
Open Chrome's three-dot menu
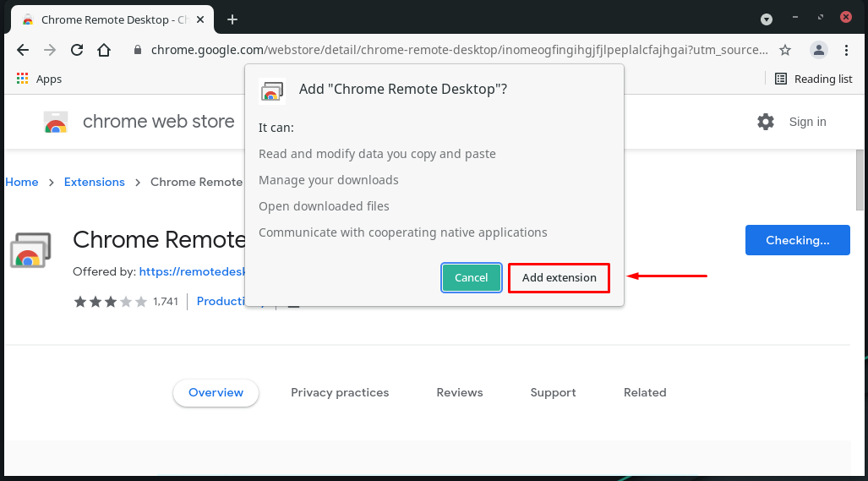(x=846, y=50)
